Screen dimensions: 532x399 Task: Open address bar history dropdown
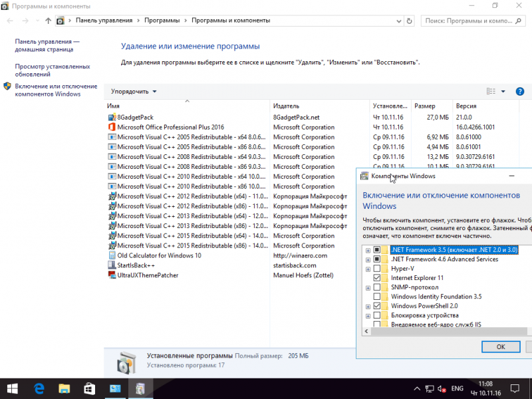pyautogui.click(x=398, y=21)
